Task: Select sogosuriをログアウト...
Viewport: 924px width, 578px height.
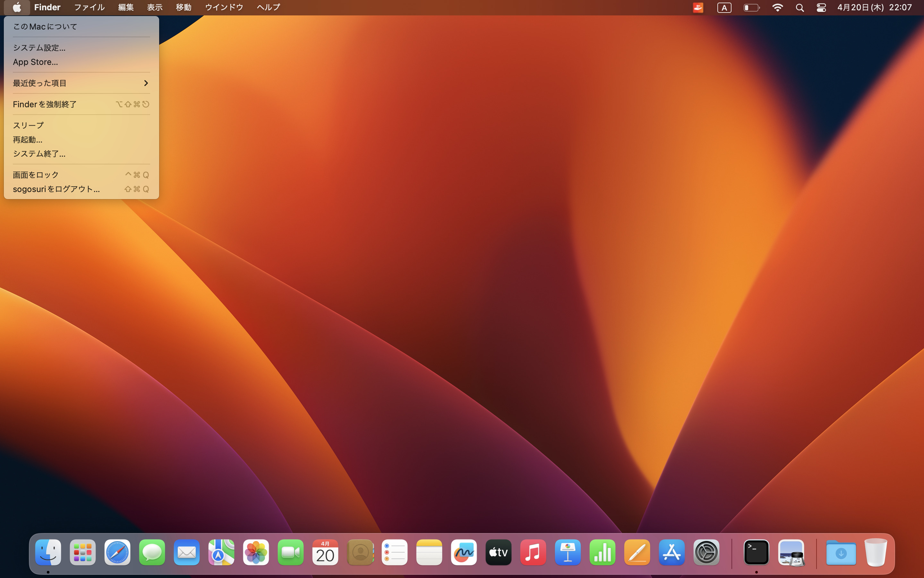Action: 81,189
